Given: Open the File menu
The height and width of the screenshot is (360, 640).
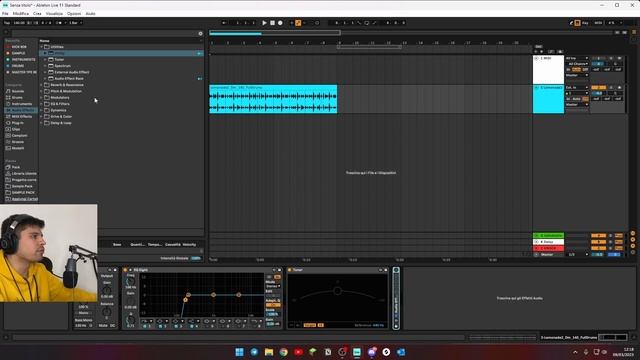Looking at the screenshot, I should pos(5,13).
